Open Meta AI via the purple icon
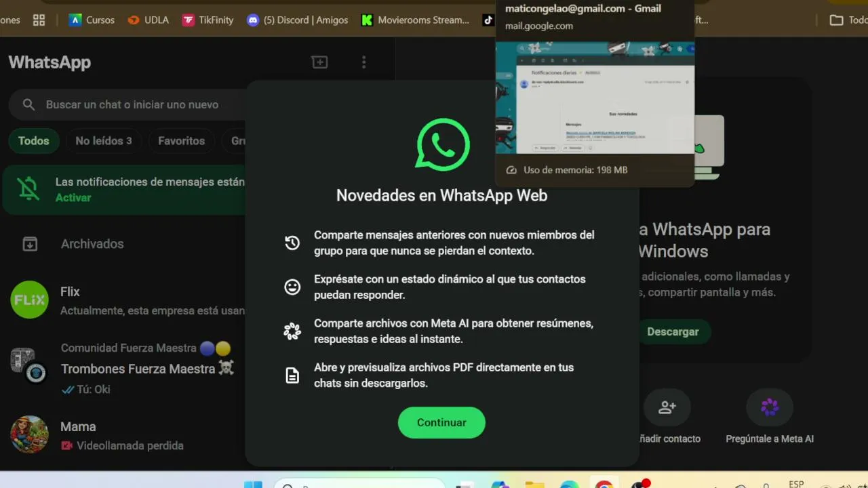 click(770, 407)
